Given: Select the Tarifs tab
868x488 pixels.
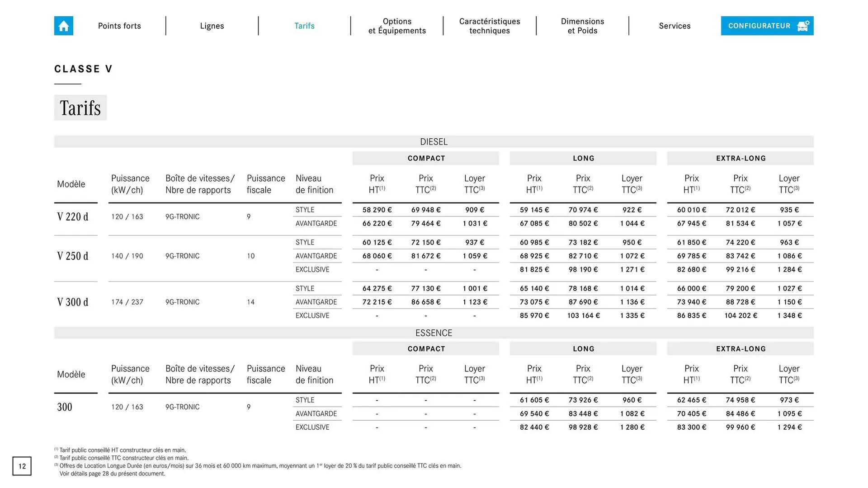Looking at the screenshot, I should click(x=304, y=26).
